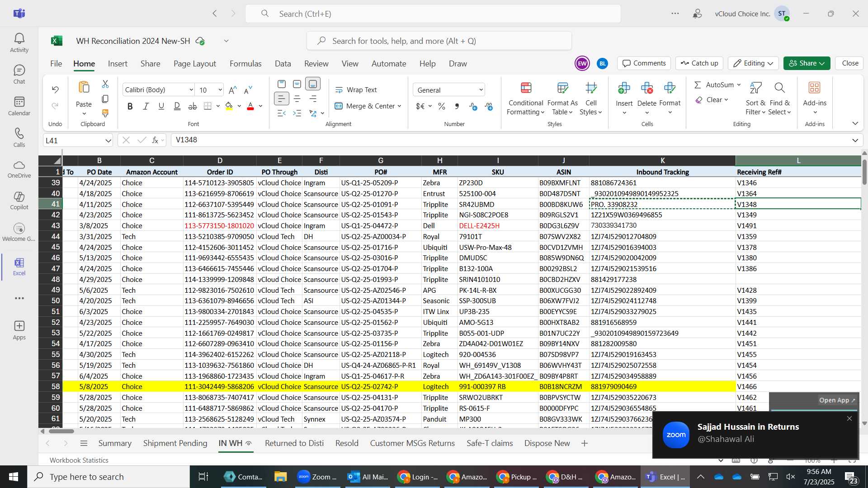This screenshot has width=868, height=488.
Task: Open the Data ribbon tab
Action: [x=283, y=64]
